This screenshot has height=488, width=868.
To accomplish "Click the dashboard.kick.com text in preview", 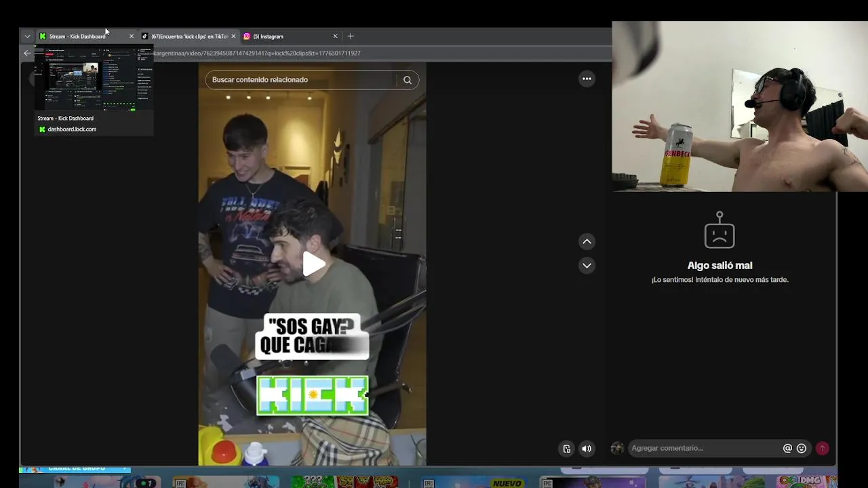I will pyautogui.click(x=72, y=129).
